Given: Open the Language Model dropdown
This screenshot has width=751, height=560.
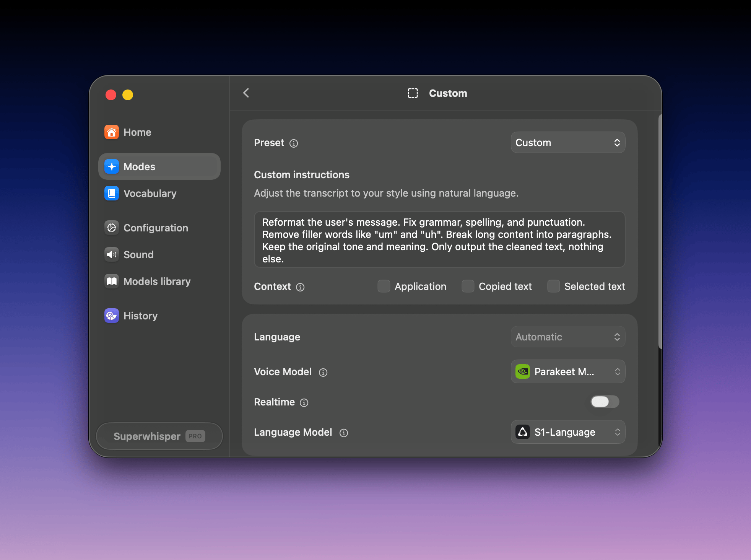Looking at the screenshot, I should click(x=568, y=432).
